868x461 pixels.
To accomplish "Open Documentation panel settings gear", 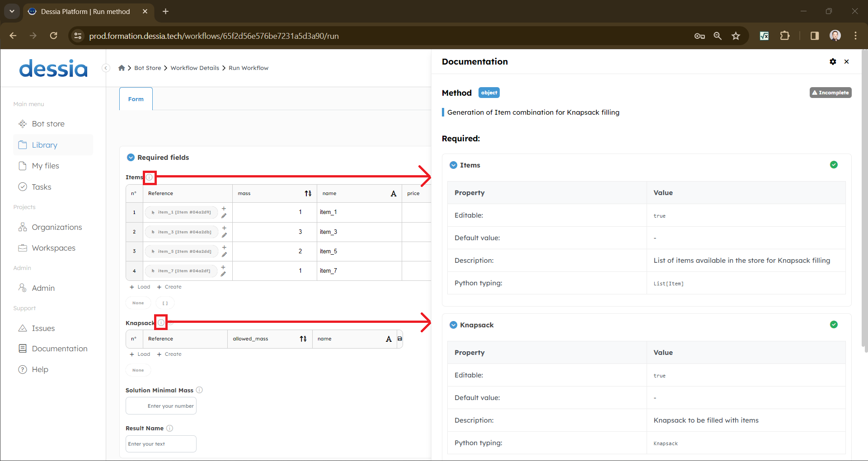I will point(833,61).
